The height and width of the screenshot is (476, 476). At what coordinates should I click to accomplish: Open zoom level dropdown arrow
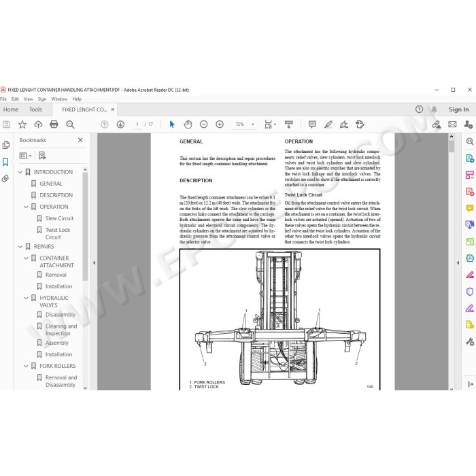pos(252,124)
